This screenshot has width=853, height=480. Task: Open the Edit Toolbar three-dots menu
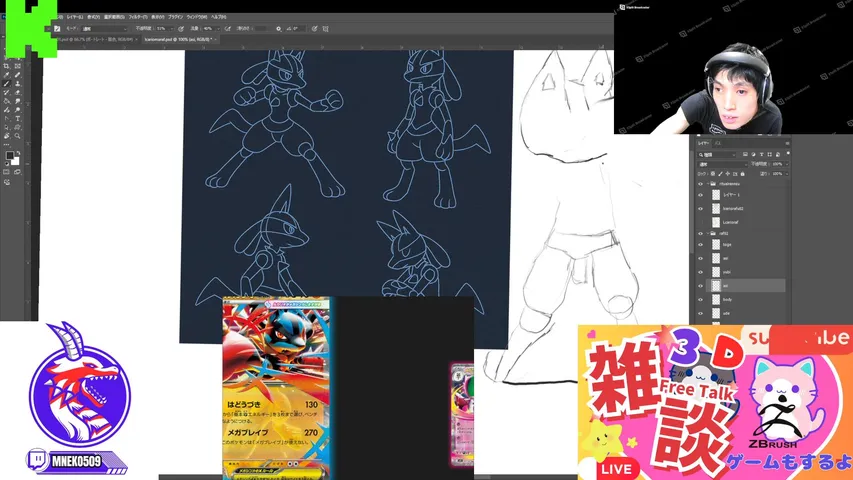point(7,145)
